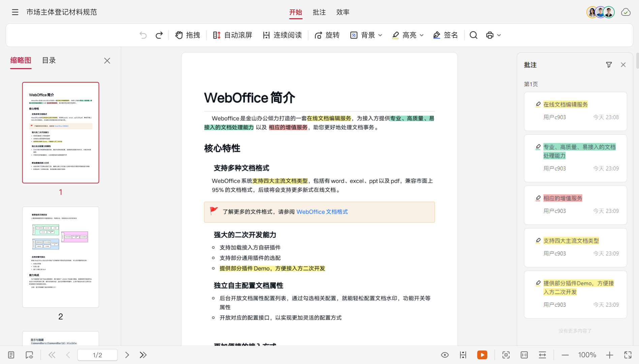Zoom out of the document
639x364 pixels.
[x=565, y=355]
